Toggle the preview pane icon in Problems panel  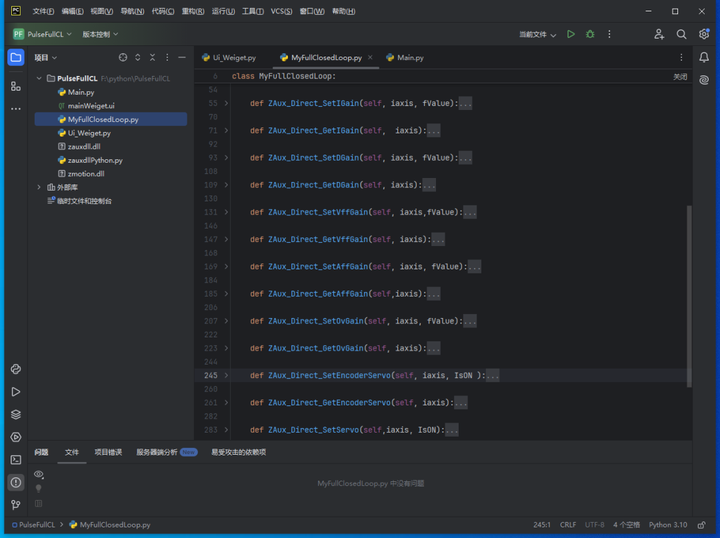39,504
